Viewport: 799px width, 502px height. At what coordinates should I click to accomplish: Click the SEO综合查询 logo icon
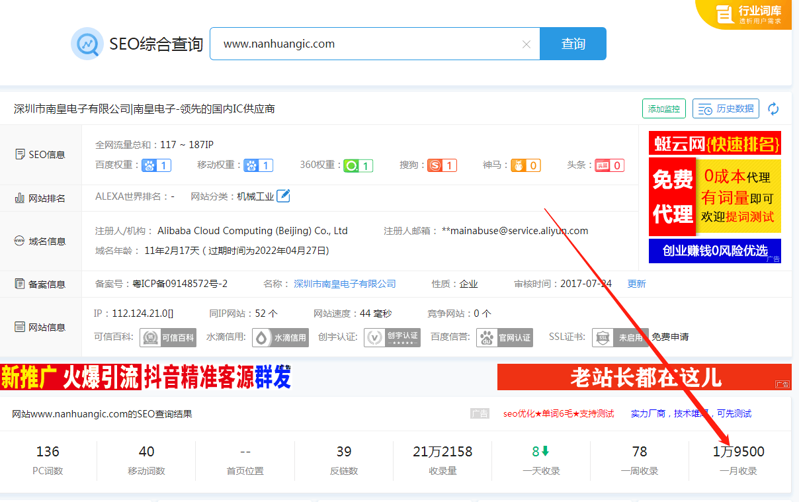(87, 44)
